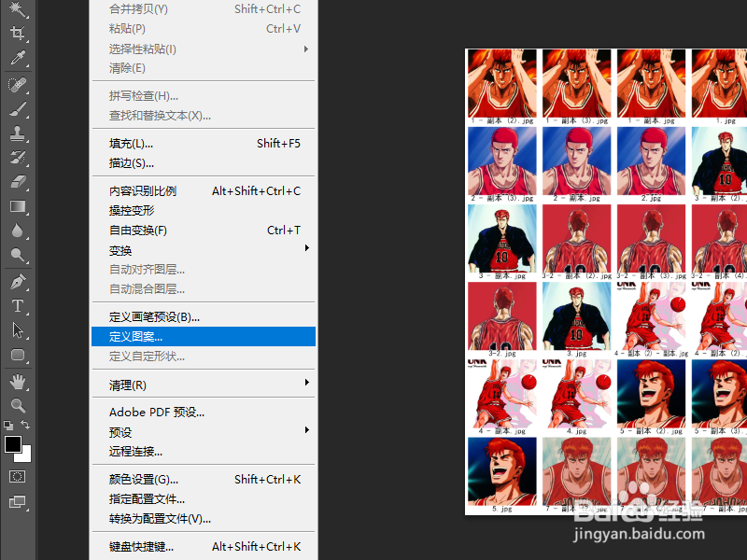Click thumbnail labeled 3 - 副本.jpg
Screen dimensions: 747x560
(502, 239)
